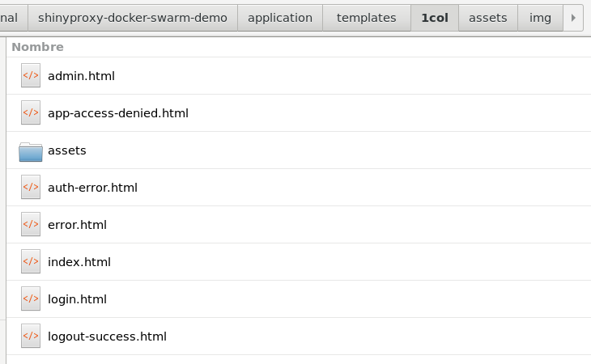The image size is (591, 364).
Task: Click the partially visible leftmost path button
Action: [x=14, y=18]
